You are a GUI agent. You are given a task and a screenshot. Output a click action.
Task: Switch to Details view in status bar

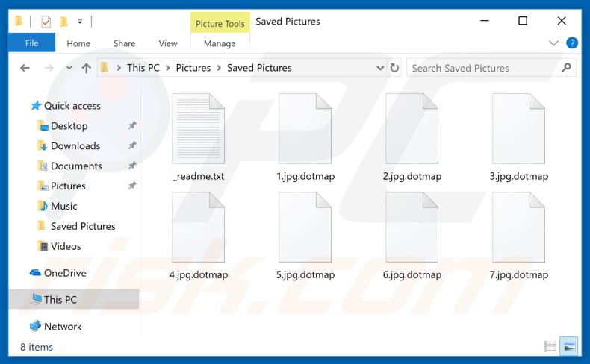click(550, 346)
